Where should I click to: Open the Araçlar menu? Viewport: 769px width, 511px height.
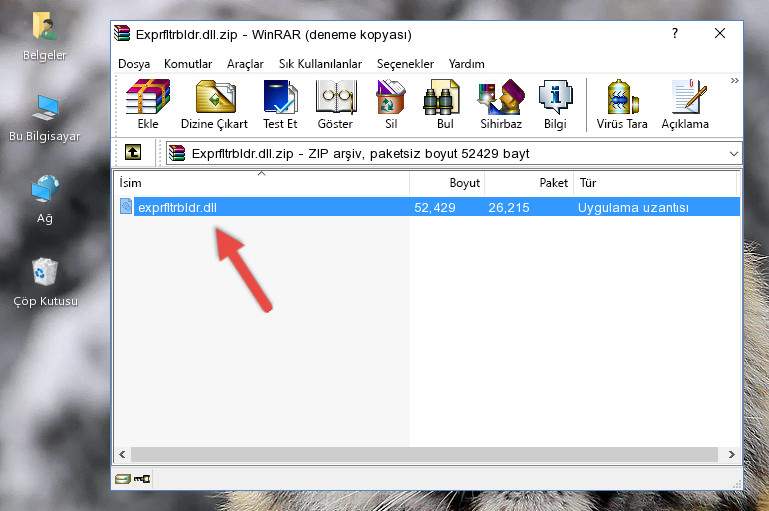pos(245,64)
